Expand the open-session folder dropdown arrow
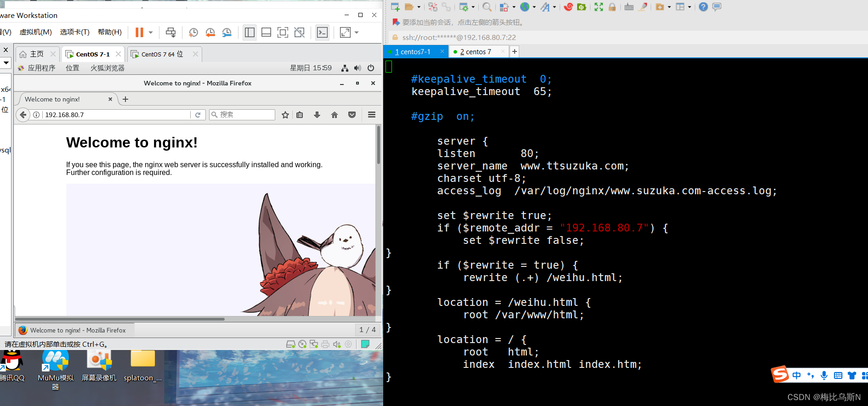 click(419, 7)
